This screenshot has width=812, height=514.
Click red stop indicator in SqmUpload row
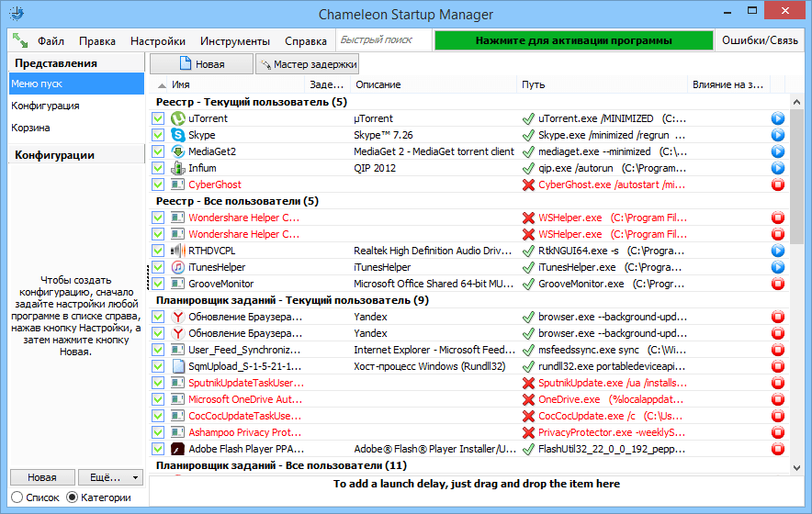[777, 366]
